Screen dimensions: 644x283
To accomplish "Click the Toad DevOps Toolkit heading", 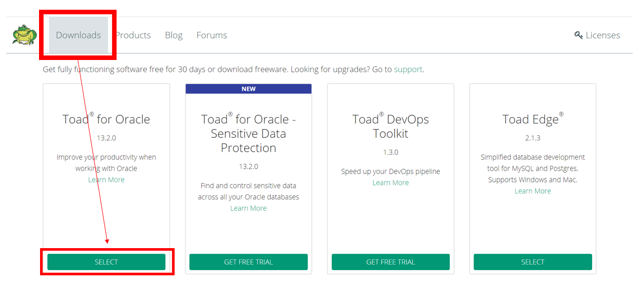I will tap(391, 126).
